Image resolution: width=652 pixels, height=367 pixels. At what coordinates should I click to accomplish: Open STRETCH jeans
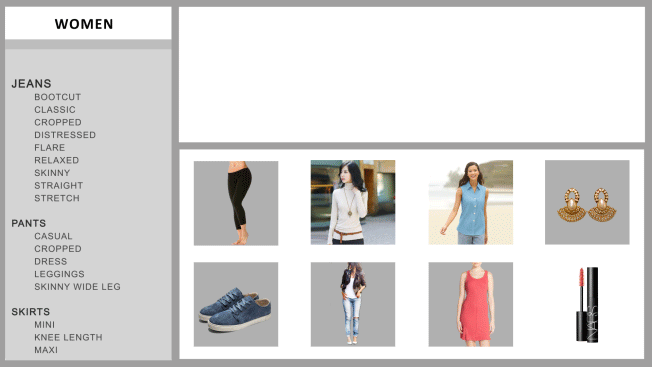click(x=57, y=198)
